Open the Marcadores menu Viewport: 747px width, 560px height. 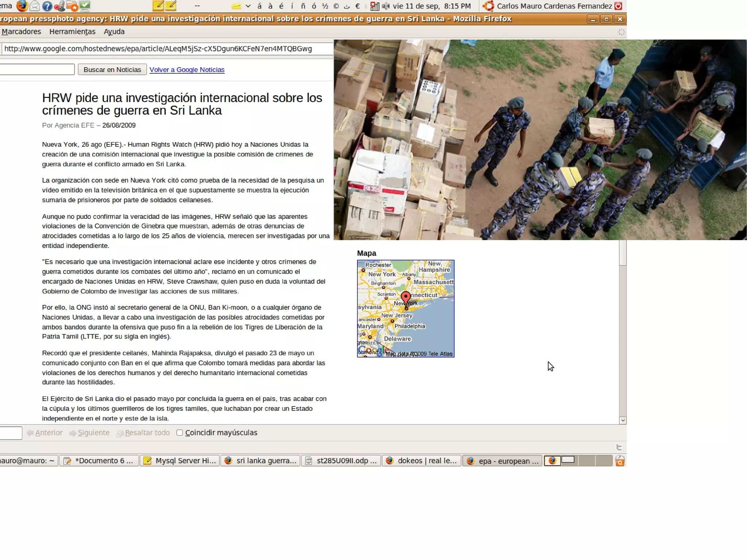point(21,32)
